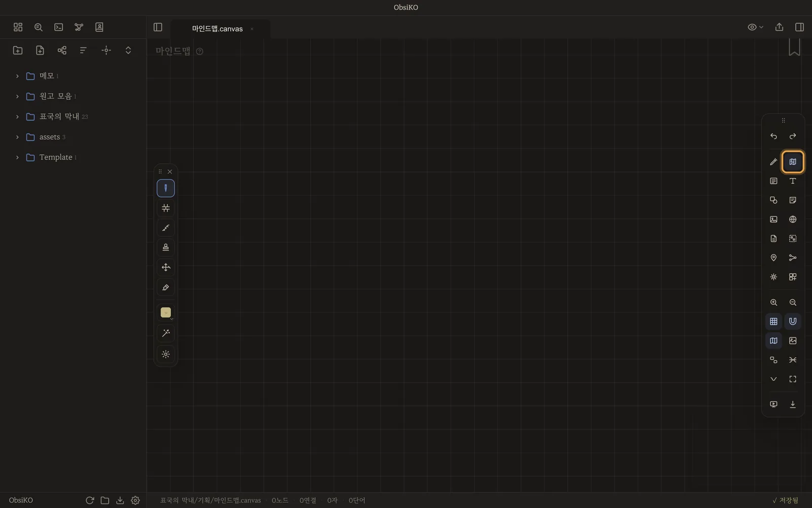Add a sticky note from right toolbar
This screenshot has width=812, height=508.
(793, 200)
